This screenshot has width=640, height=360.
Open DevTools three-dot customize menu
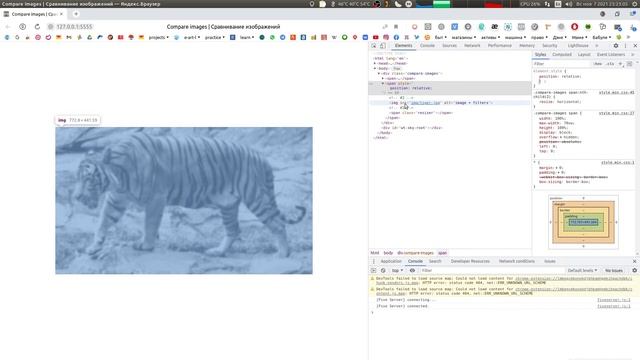pyautogui.click(x=625, y=46)
